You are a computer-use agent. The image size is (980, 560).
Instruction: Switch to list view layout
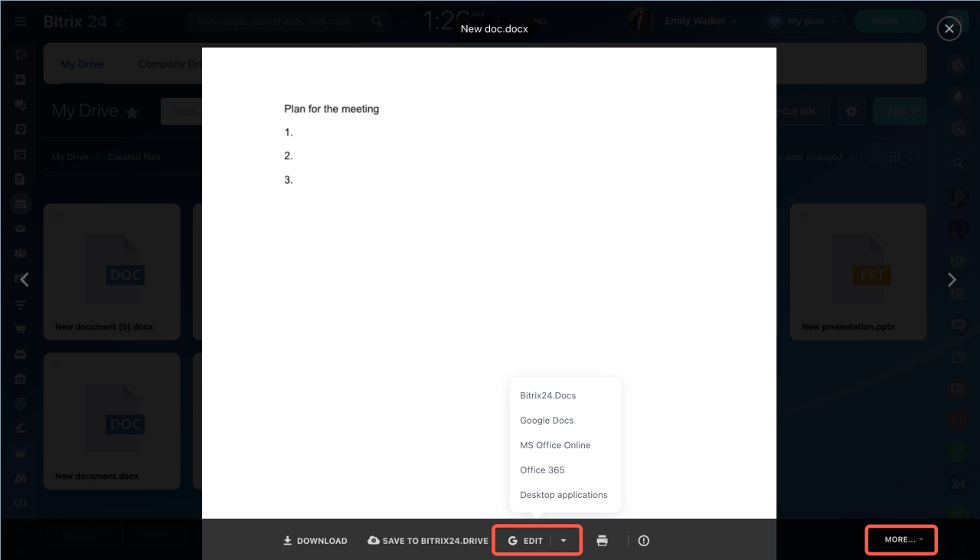(x=874, y=157)
